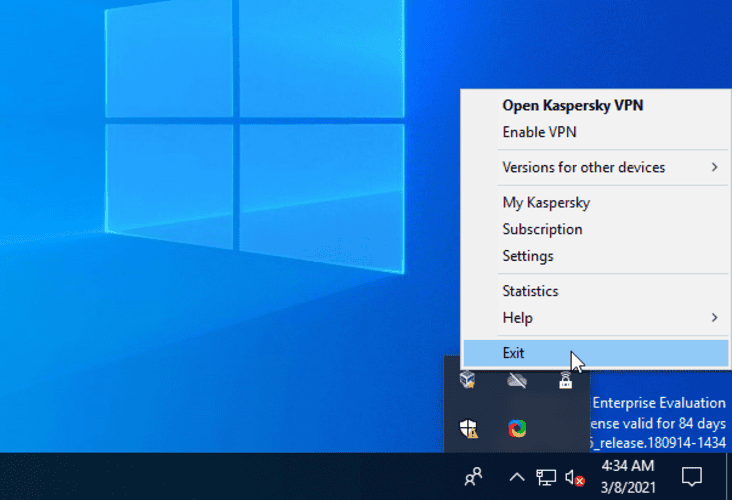
Task: Open the VirtualBox cube tray icon
Action: pyautogui.click(x=467, y=380)
